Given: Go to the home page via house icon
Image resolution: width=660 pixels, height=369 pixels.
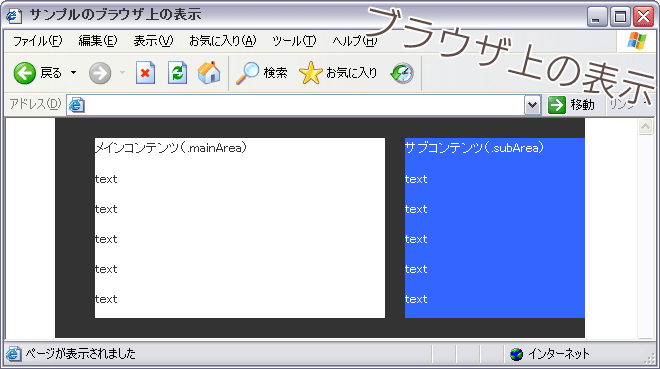Looking at the screenshot, I should [x=209, y=73].
